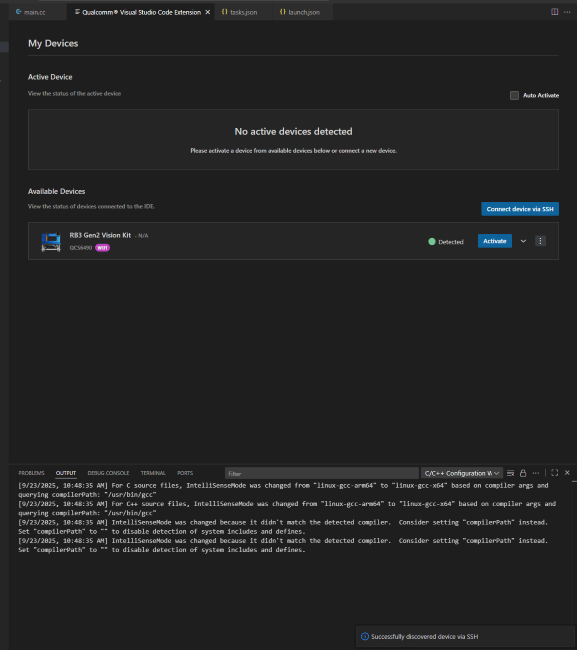Close the Qualcomm Visual Studio Code Extension tab

(x=208, y=12)
